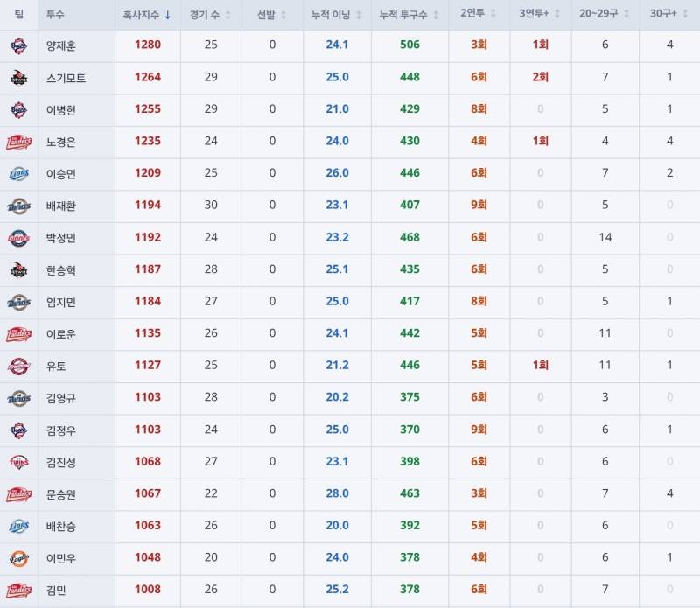
Task: Click the Lions logo beside 이승민
Action: click(x=18, y=174)
